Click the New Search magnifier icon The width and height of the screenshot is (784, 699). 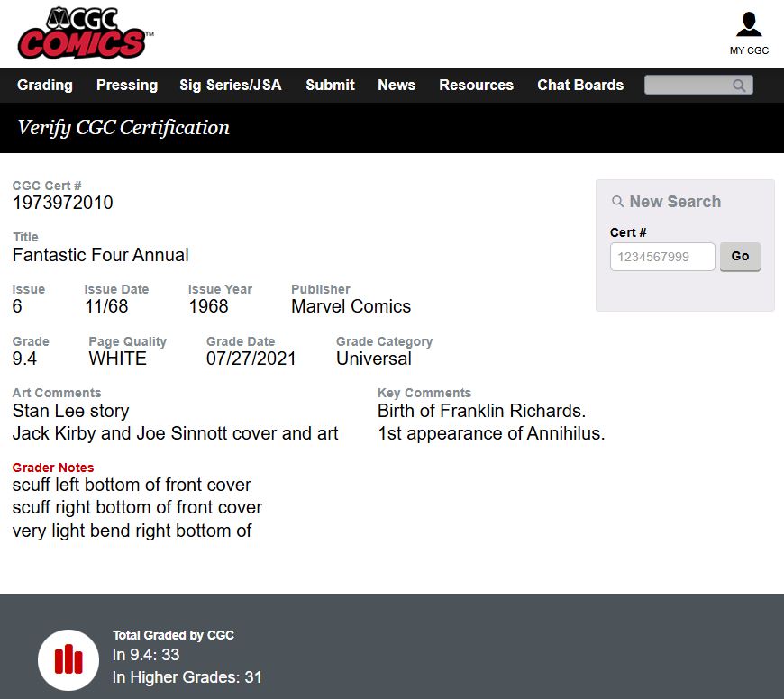(x=617, y=202)
